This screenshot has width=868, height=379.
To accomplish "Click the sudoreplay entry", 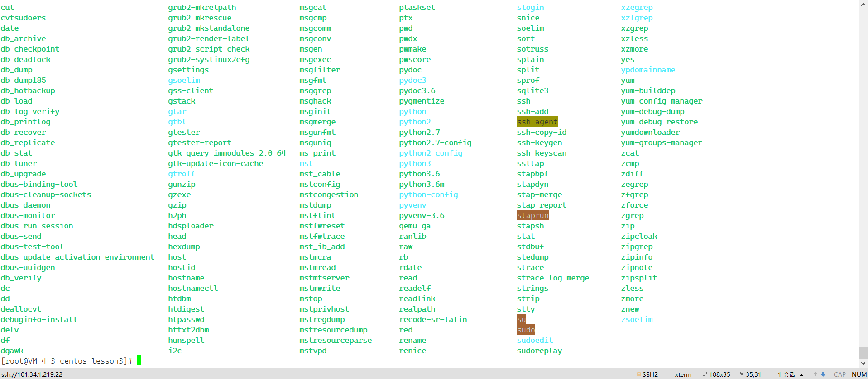I will pos(540,351).
